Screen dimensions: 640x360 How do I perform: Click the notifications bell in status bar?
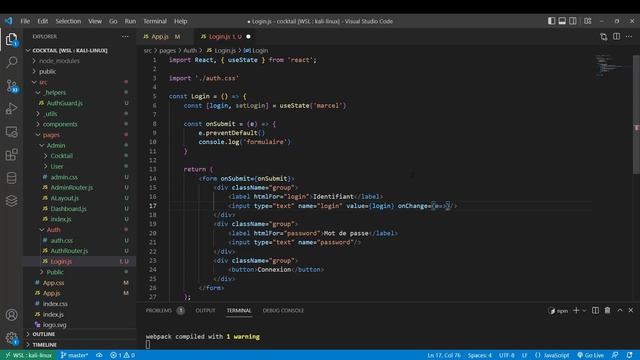click(x=629, y=355)
